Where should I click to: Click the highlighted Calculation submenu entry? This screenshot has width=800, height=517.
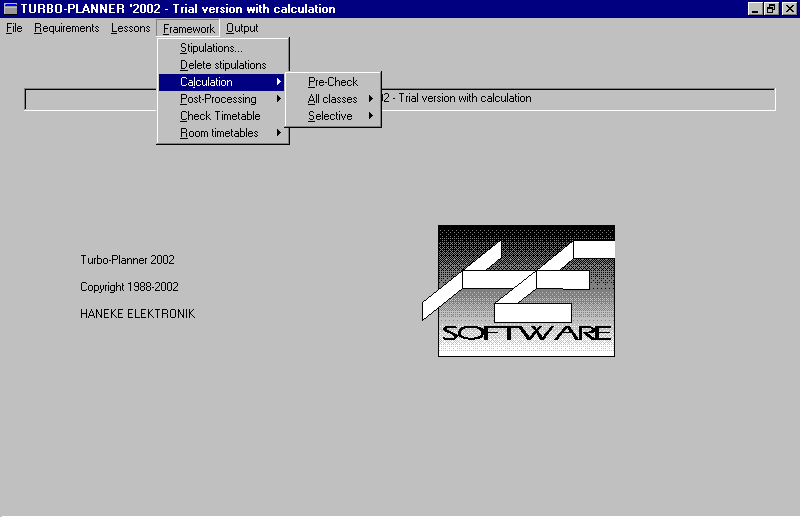point(221,82)
